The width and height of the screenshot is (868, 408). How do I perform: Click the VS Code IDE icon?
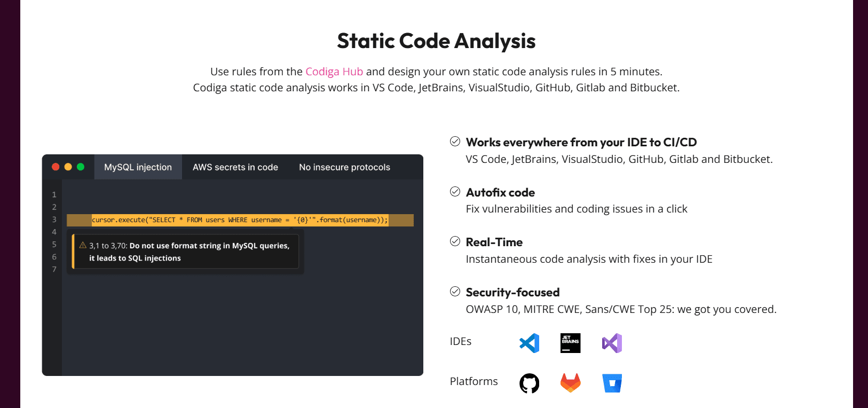529,343
